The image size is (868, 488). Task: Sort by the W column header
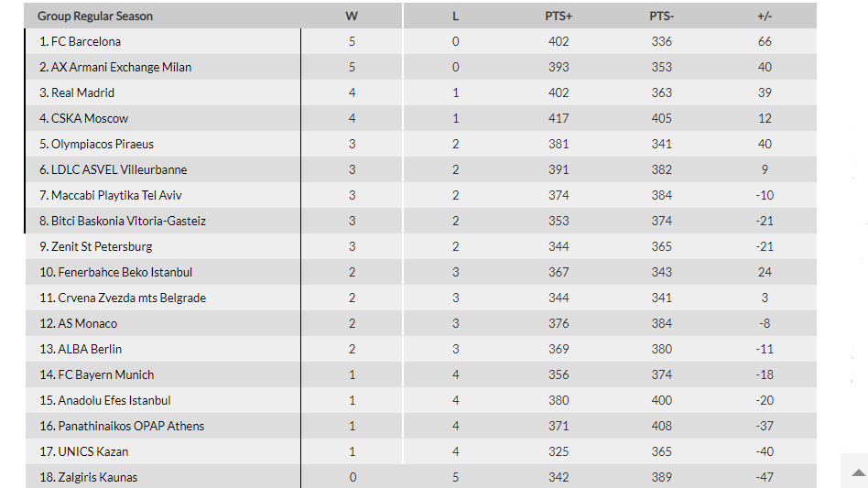point(352,16)
